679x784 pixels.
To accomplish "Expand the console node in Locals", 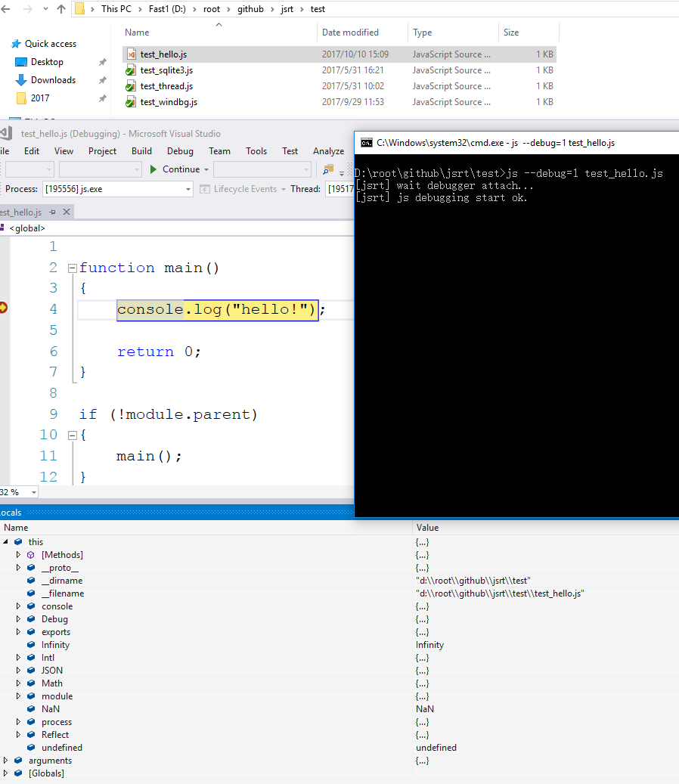I will coord(18,606).
